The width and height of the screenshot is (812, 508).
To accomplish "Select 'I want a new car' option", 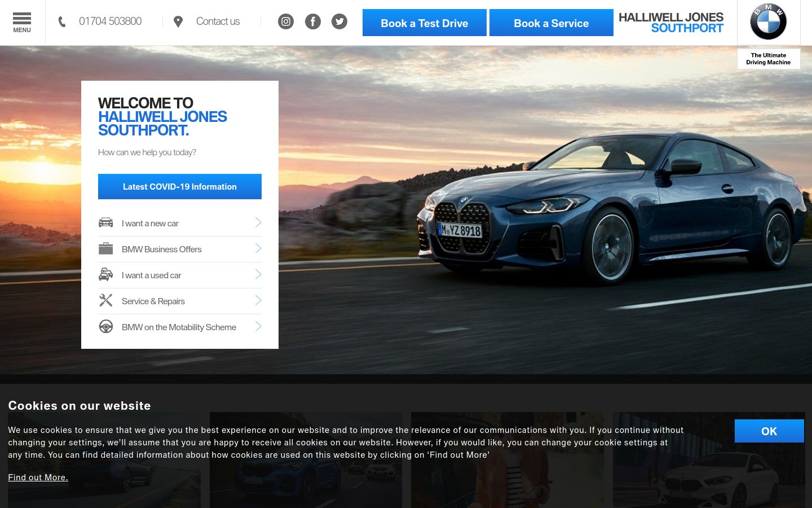I will click(x=180, y=223).
